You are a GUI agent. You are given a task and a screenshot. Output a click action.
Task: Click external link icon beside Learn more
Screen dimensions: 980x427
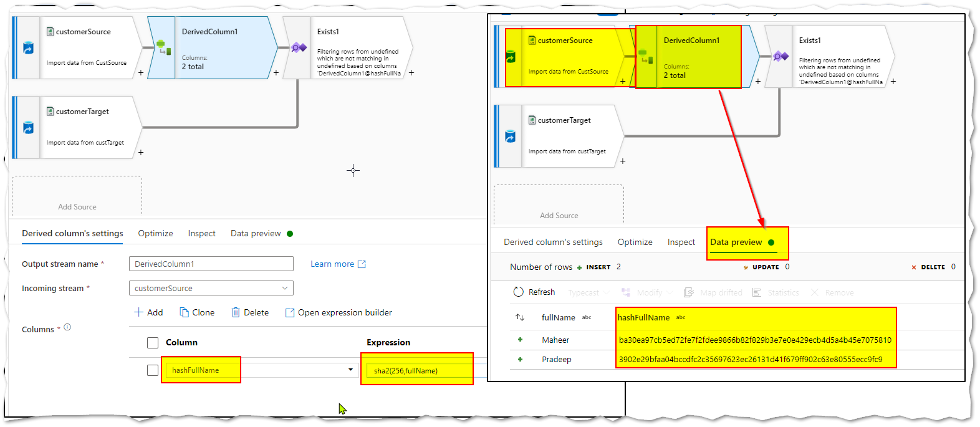(362, 264)
